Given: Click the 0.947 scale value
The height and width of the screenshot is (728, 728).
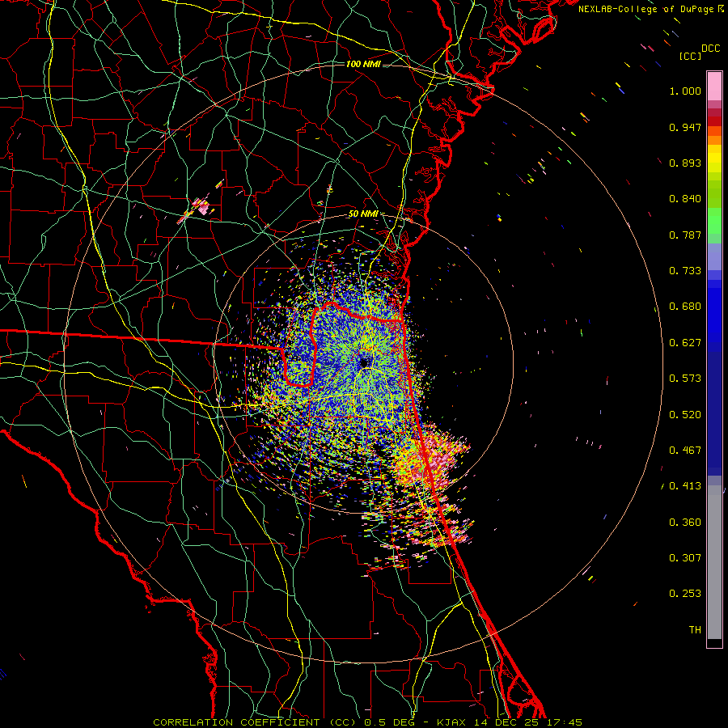Looking at the screenshot, I should [x=685, y=127].
